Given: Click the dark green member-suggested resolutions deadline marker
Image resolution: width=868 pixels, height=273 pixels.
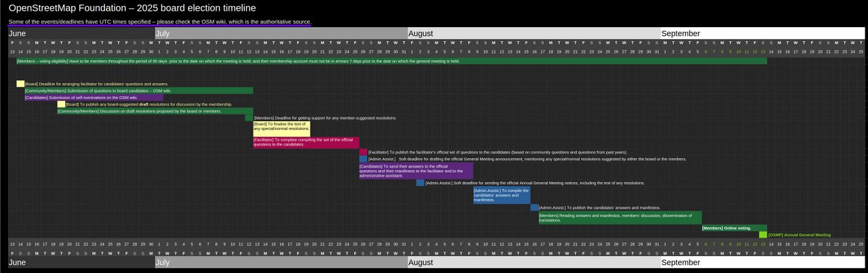Looking at the screenshot, I should 249,118.
